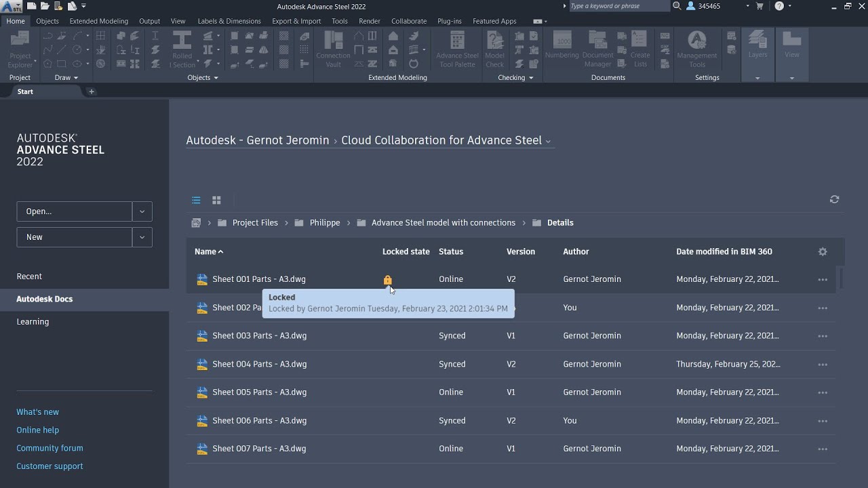Open more options for Sheet 007
Image resolution: width=868 pixels, height=488 pixels.
click(823, 449)
